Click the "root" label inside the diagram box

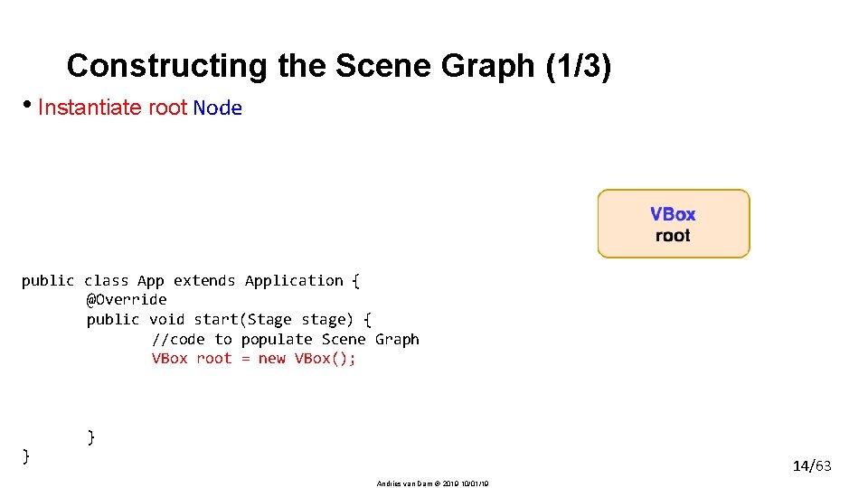coord(673,236)
